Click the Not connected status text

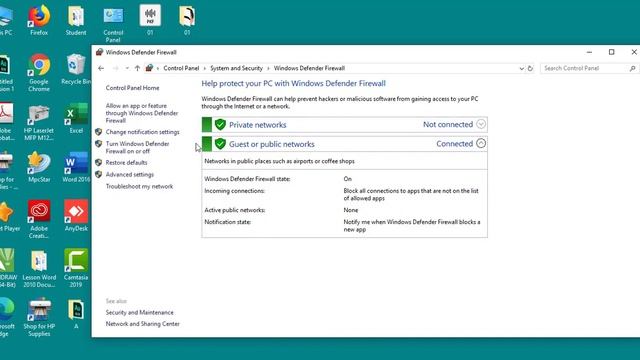pyautogui.click(x=448, y=124)
